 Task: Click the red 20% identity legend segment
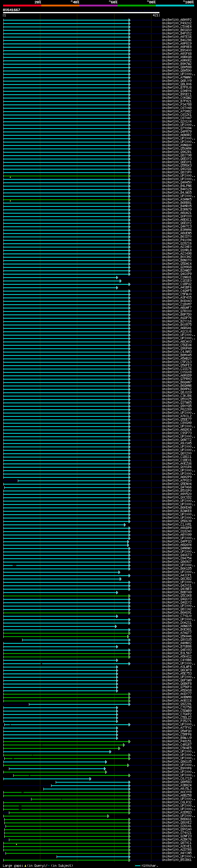pos(22,6)
